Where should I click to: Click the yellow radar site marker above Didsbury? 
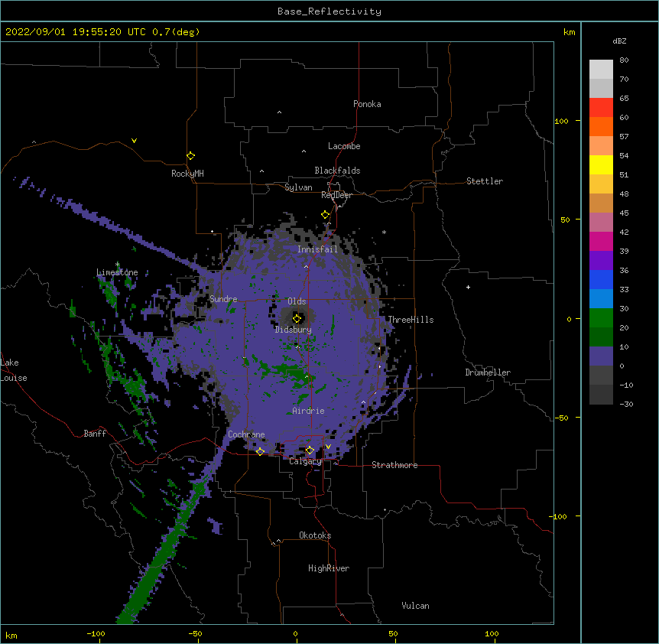tap(297, 318)
